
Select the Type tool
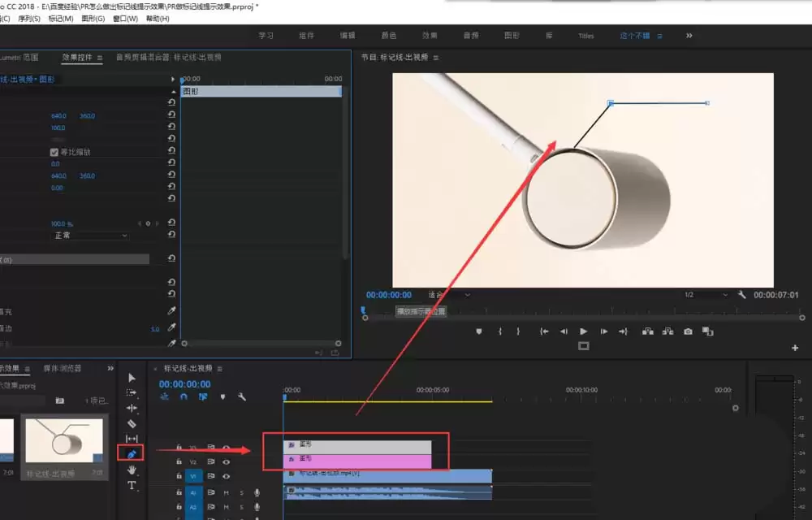click(x=132, y=485)
